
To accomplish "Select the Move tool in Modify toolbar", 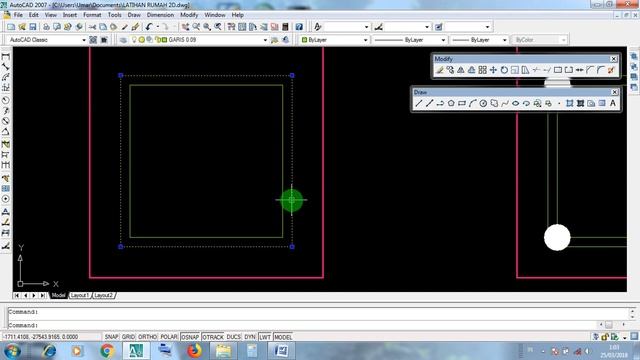I will pyautogui.click(x=493, y=70).
